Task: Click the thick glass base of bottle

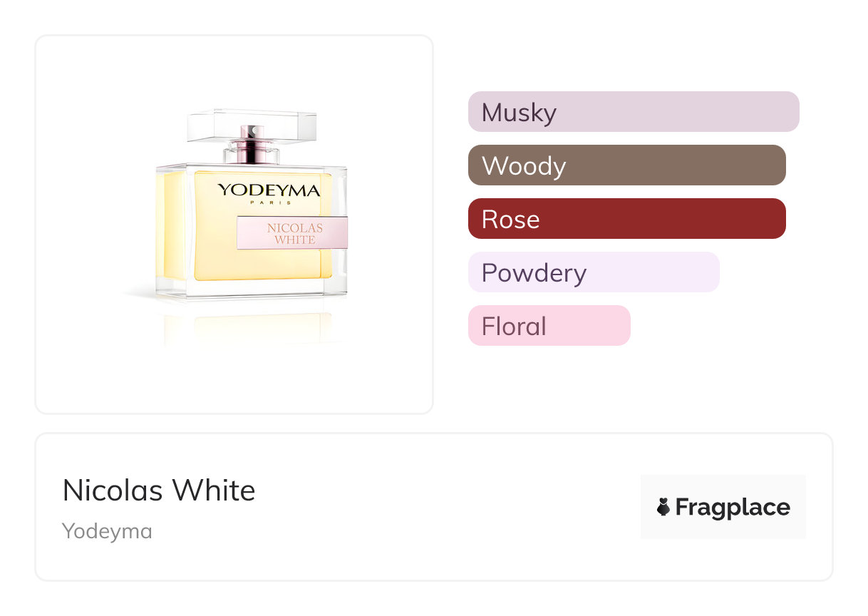Action: point(249,289)
